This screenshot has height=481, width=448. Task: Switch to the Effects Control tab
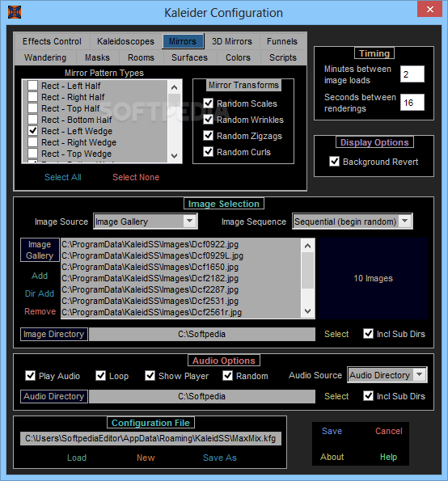point(52,41)
